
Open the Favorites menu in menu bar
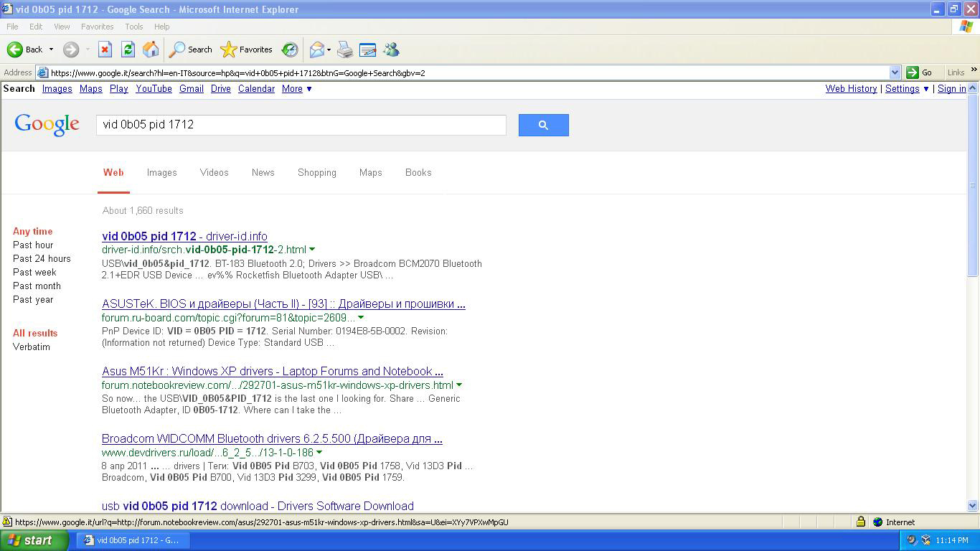(97, 27)
